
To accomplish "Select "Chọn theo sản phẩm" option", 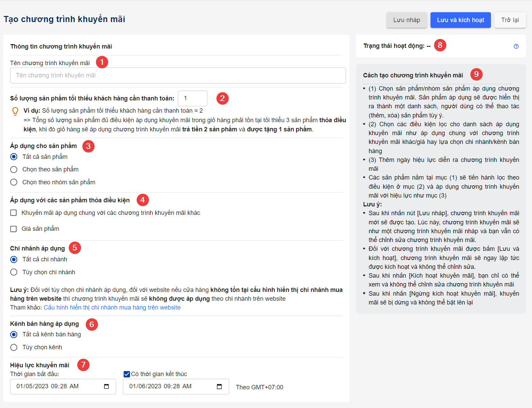I will click(14, 169).
